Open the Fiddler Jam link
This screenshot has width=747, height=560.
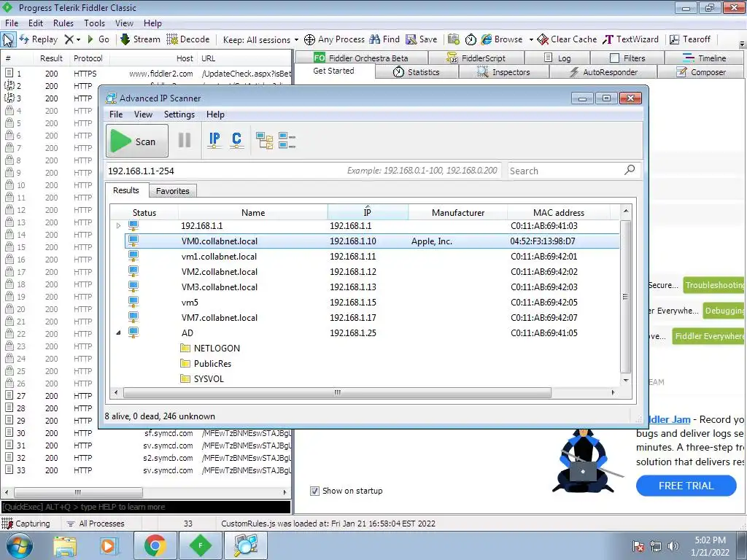coord(669,419)
